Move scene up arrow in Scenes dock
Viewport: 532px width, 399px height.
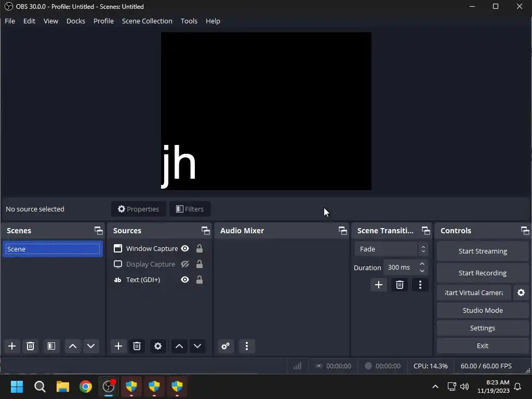point(73,346)
